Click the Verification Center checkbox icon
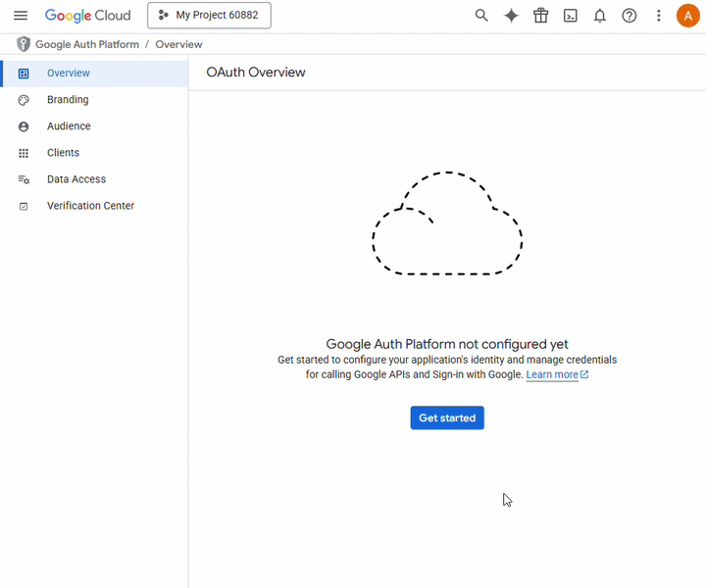Viewport: 706px width, 588px height. coord(24,206)
